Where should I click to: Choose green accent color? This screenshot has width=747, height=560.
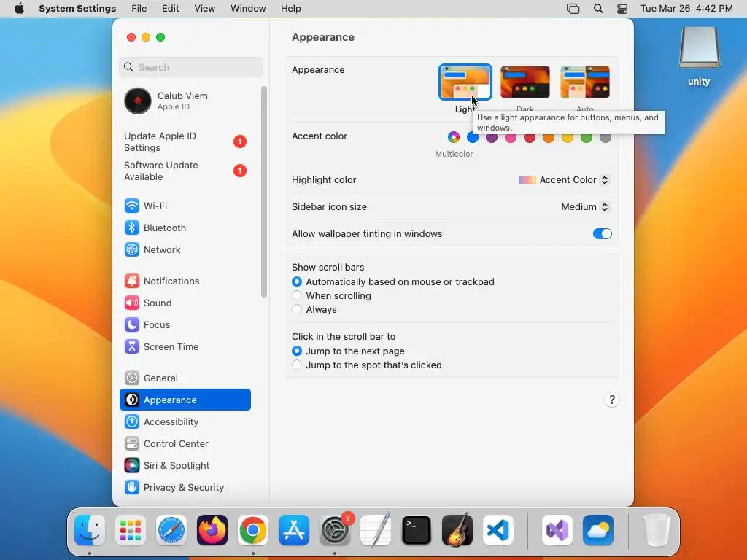[x=587, y=138]
